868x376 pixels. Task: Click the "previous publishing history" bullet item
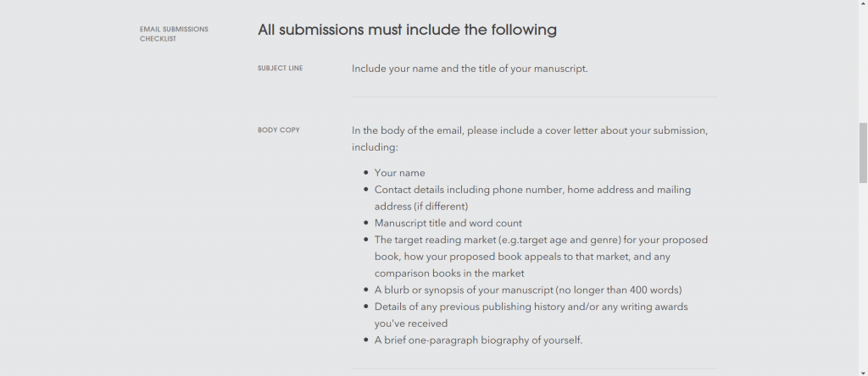click(x=531, y=307)
